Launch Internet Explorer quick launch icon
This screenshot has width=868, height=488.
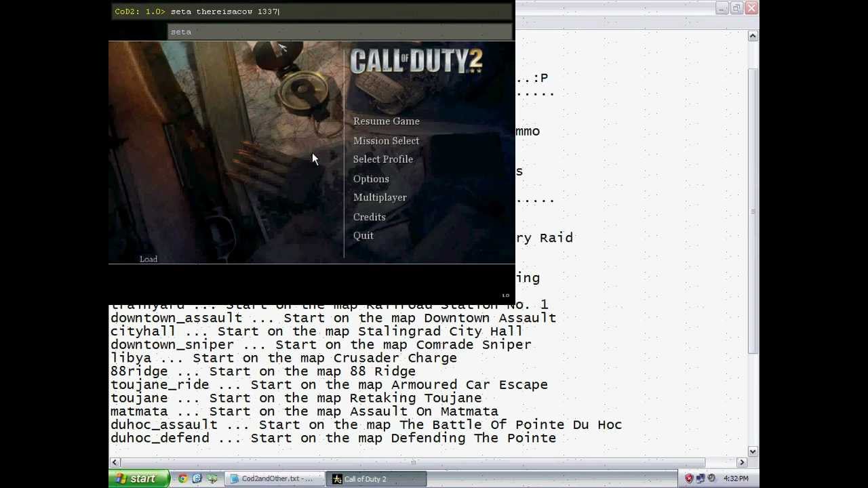click(x=197, y=479)
